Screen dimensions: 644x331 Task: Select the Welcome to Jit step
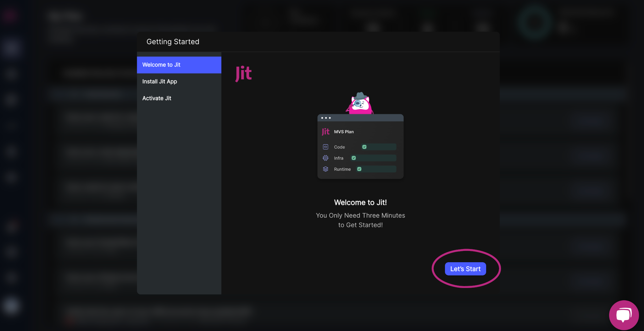[179, 65]
